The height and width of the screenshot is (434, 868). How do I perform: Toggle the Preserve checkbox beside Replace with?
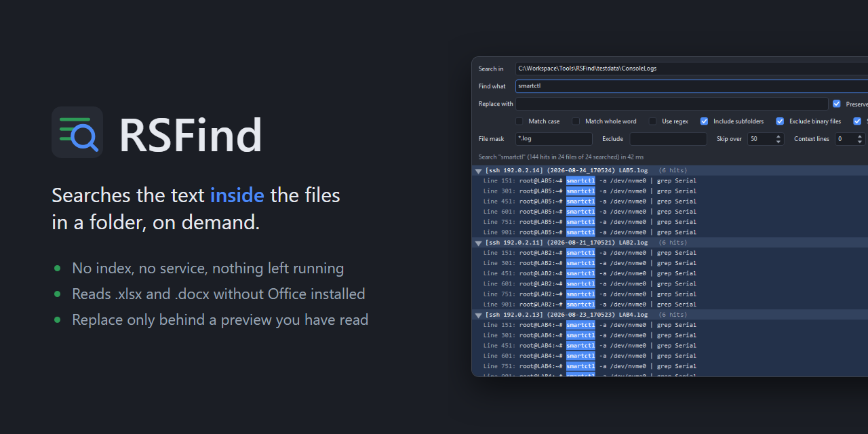[837, 104]
